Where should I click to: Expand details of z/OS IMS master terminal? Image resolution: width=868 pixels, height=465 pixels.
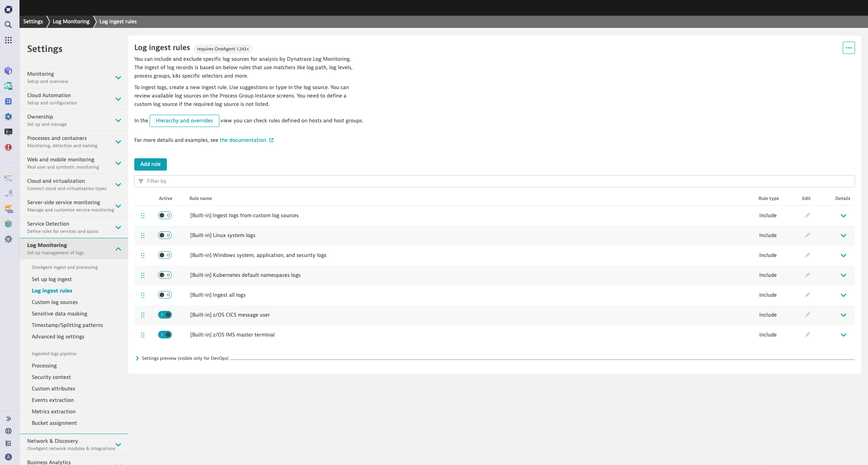(x=843, y=335)
